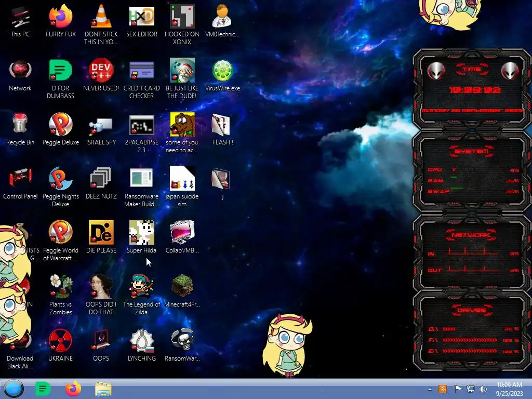Select the D FOR DUMBASS green icon
Image resolution: width=532 pixels, height=399 pixels.
60,70
